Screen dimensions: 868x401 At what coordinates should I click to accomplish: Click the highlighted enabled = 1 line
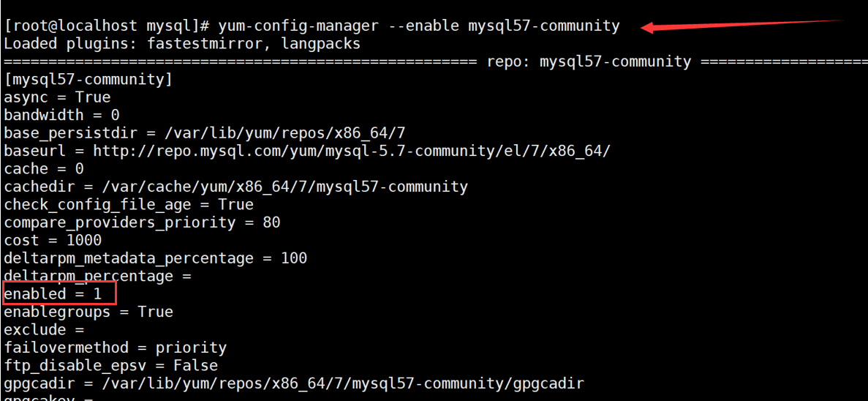pyautogui.click(x=59, y=294)
